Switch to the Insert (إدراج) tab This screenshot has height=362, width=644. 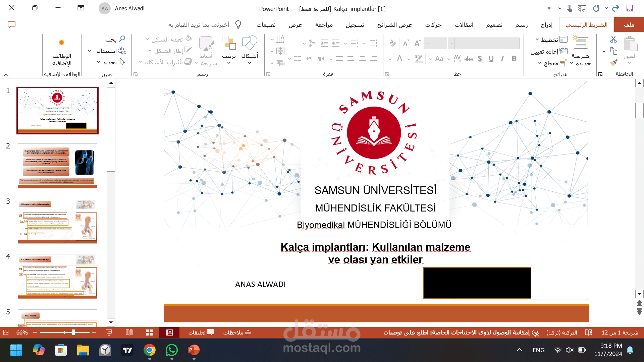[547, 25]
